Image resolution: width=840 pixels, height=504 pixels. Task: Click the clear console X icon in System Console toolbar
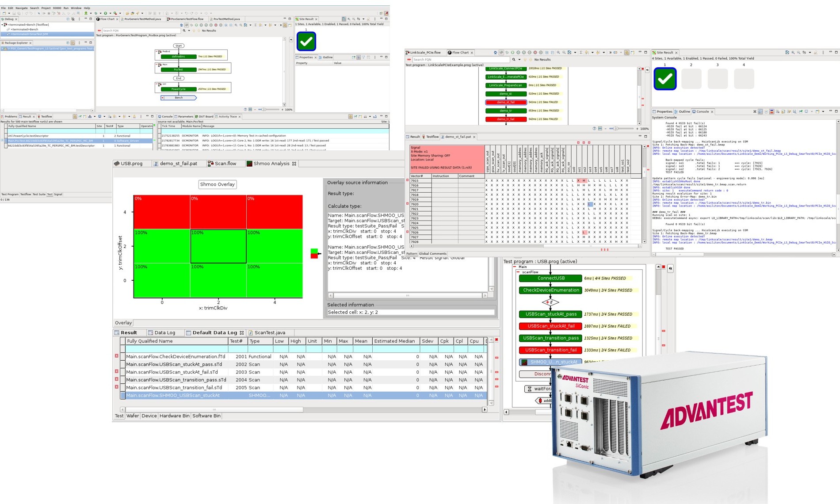pos(755,112)
